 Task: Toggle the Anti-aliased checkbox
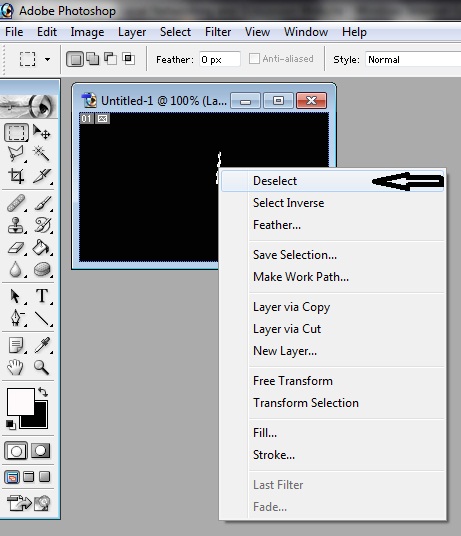pyautogui.click(x=254, y=59)
